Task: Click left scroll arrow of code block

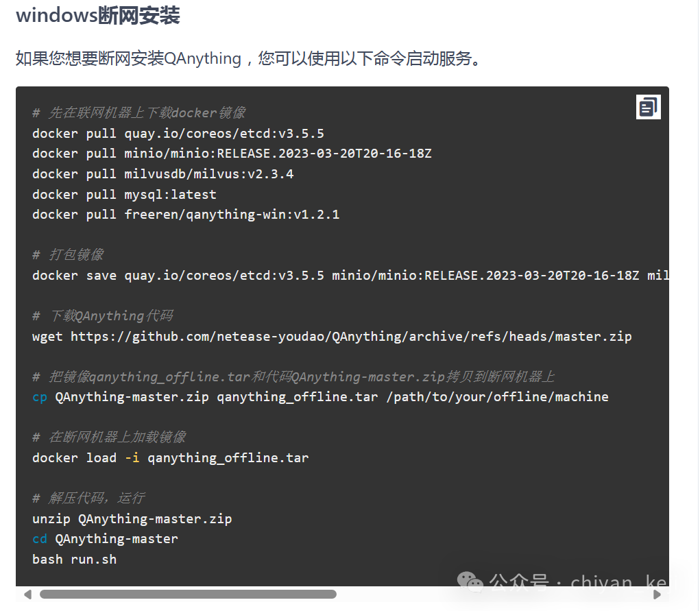Action: coord(27,595)
